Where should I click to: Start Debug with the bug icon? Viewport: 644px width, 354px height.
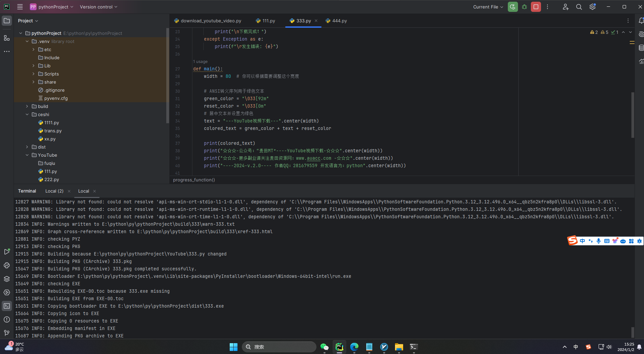[524, 7]
